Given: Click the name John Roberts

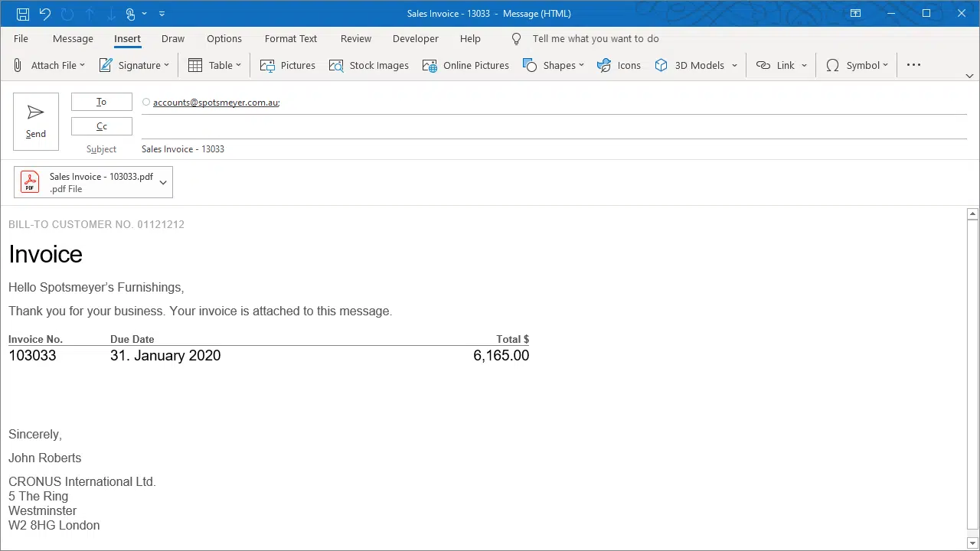Looking at the screenshot, I should pyautogui.click(x=44, y=458).
